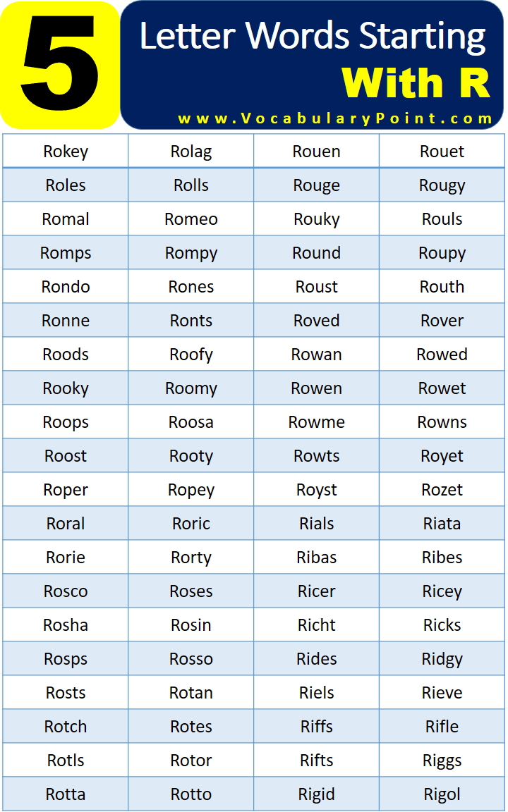Click the word Rotan

pyautogui.click(x=191, y=692)
